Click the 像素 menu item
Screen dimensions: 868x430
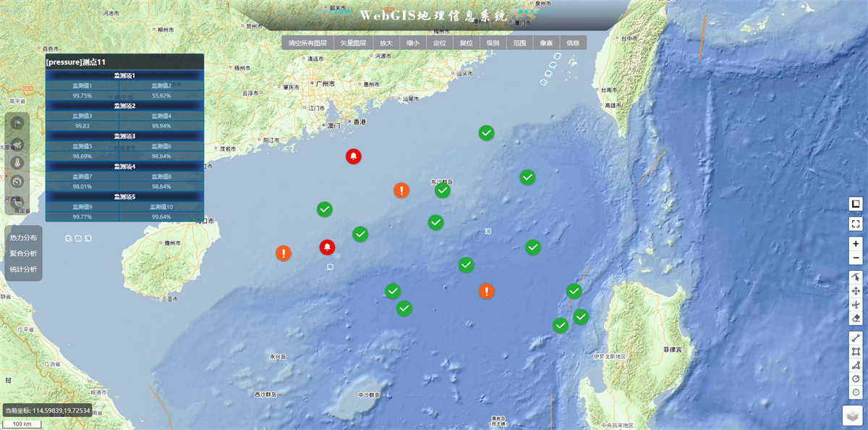tap(546, 43)
